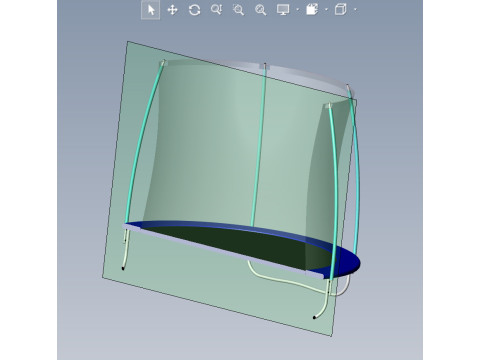
Task: Select the arrow pointer tool
Action: coord(151,10)
